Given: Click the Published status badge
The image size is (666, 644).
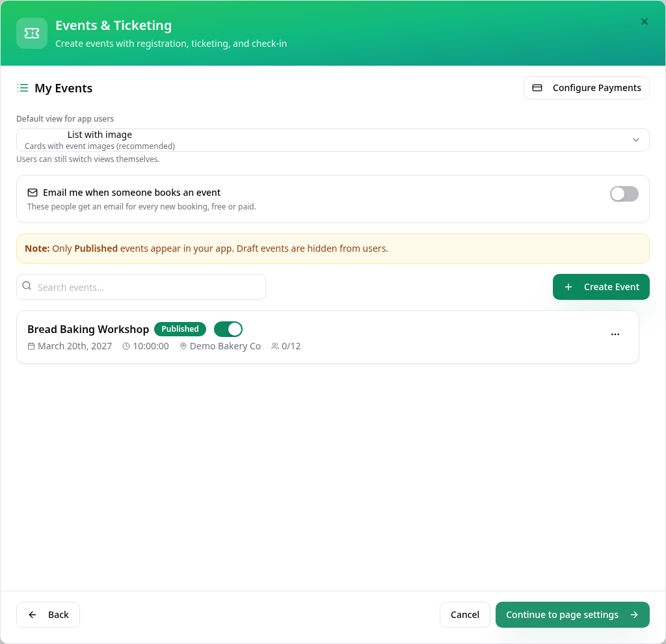Looking at the screenshot, I should [x=180, y=329].
